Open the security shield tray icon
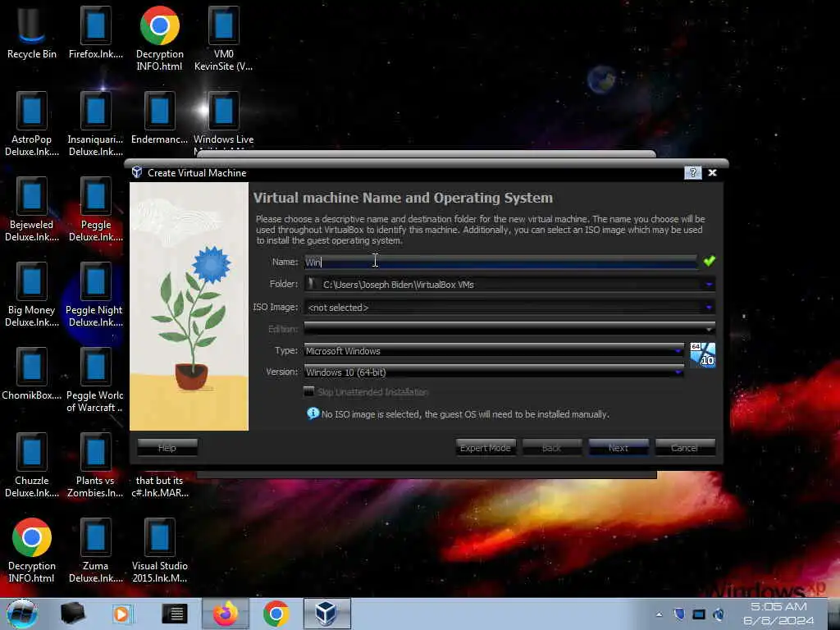The width and height of the screenshot is (840, 630). click(x=679, y=614)
